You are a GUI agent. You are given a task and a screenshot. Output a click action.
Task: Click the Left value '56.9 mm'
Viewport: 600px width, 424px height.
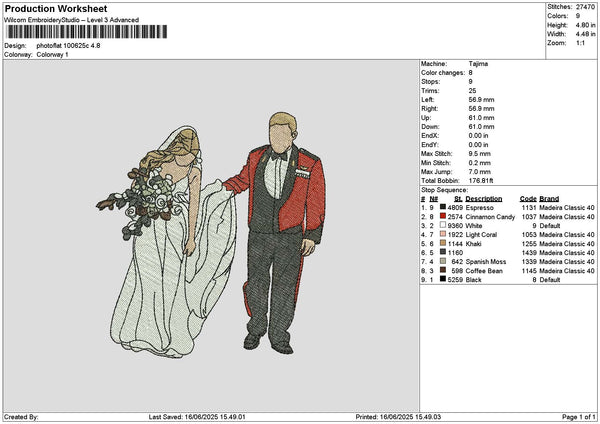[481, 99]
